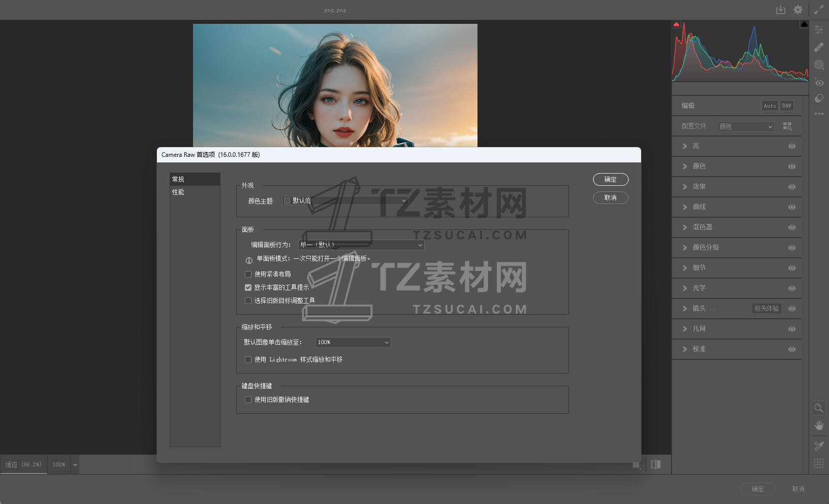Expand the 效果 panel

pyautogui.click(x=685, y=187)
